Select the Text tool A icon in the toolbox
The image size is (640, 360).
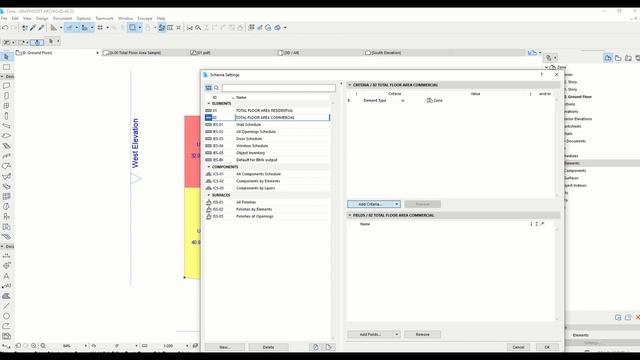[x=6, y=276]
